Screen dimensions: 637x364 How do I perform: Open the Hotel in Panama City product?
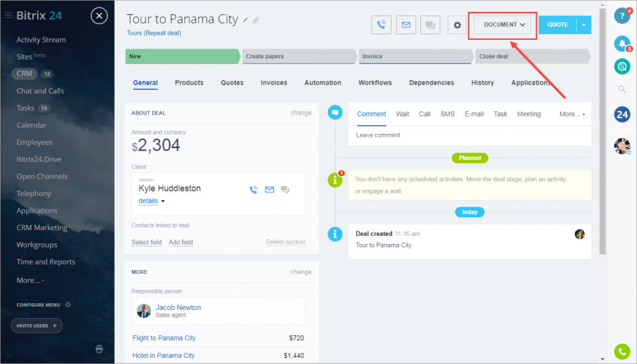(163, 355)
